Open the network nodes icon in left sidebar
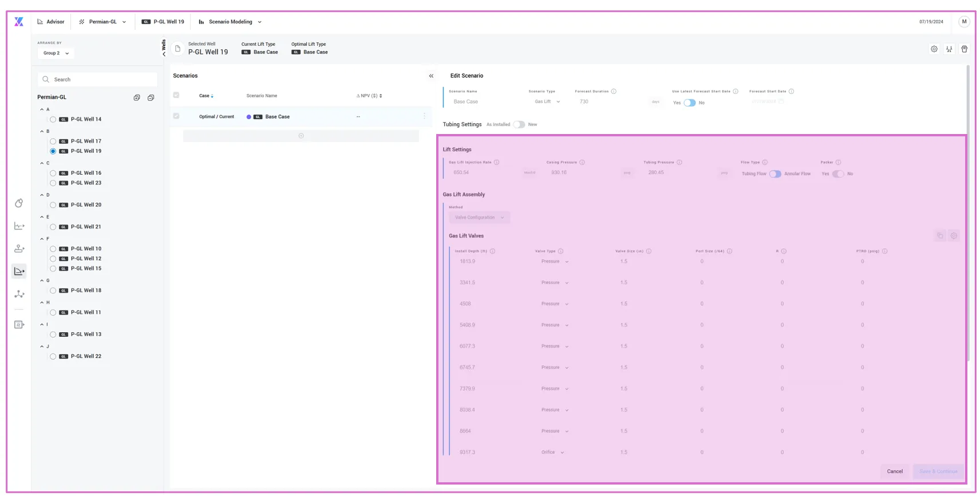The image size is (980, 496). (19, 294)
